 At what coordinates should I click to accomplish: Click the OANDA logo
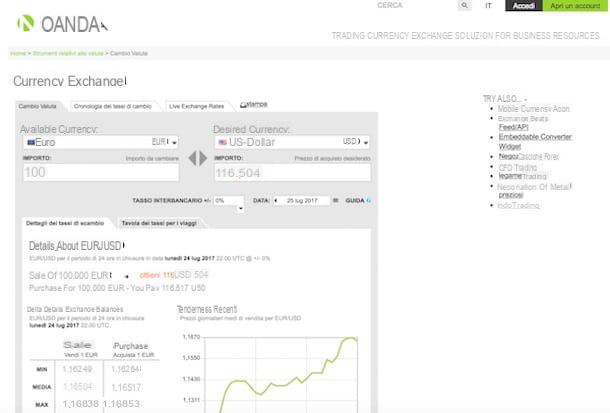coord(62,24)
